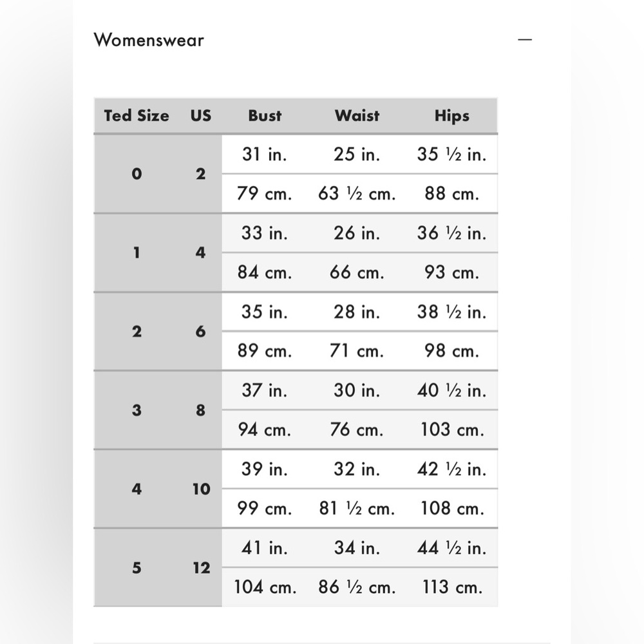Select the US size 8 cell
644x644 pixels.
(200, 410)
